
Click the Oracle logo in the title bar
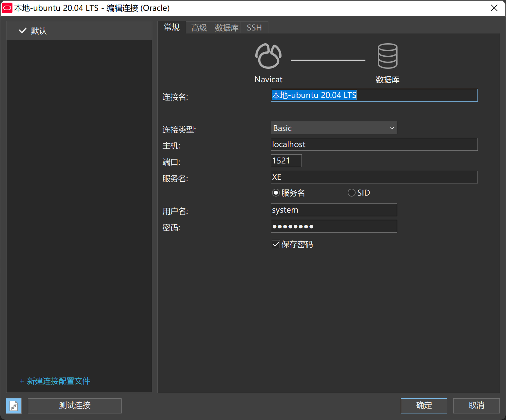pyautogui.click(x=7, y=8)
